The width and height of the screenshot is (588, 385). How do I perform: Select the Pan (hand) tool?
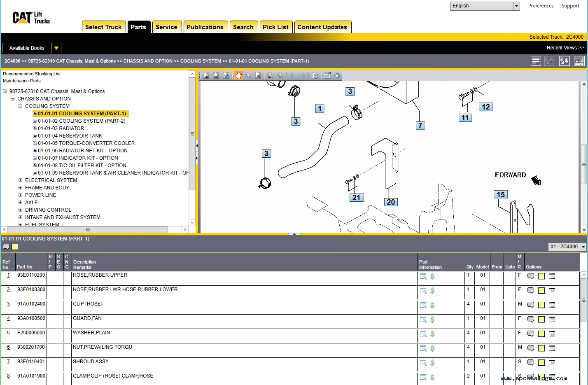(x=238, y=75)
